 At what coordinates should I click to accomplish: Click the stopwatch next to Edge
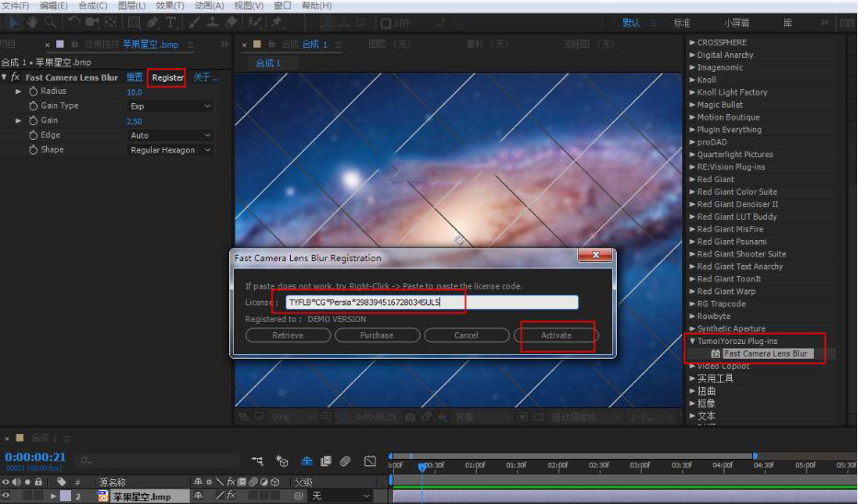(33, 135)
